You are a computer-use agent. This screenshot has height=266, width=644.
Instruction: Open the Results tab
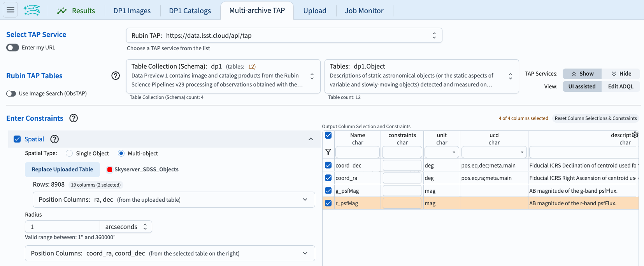[x=76, y=11]
